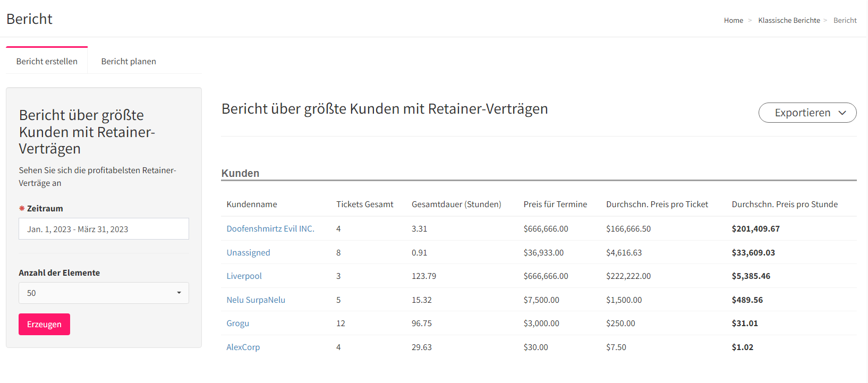868x383 pixels.
Task: Click the $7,500.00 cell
Action: (x=541, y=300)
